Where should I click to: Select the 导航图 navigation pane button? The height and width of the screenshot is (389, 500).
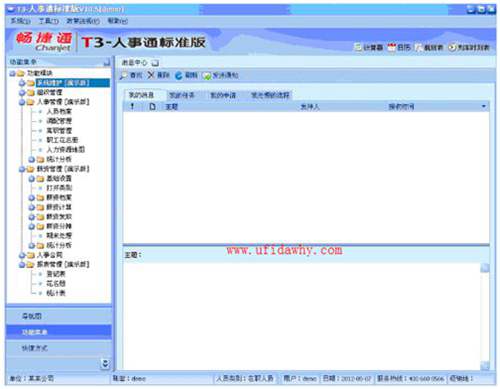[59, 316]
